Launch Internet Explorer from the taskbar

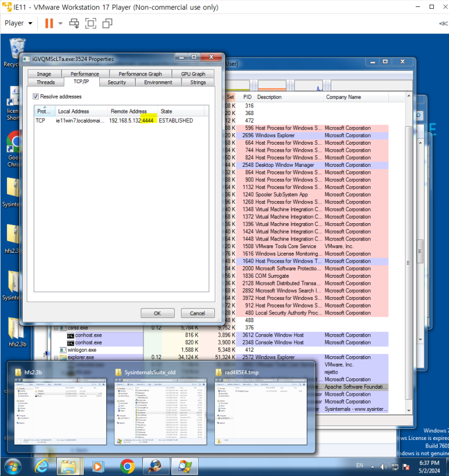point(42,467)
